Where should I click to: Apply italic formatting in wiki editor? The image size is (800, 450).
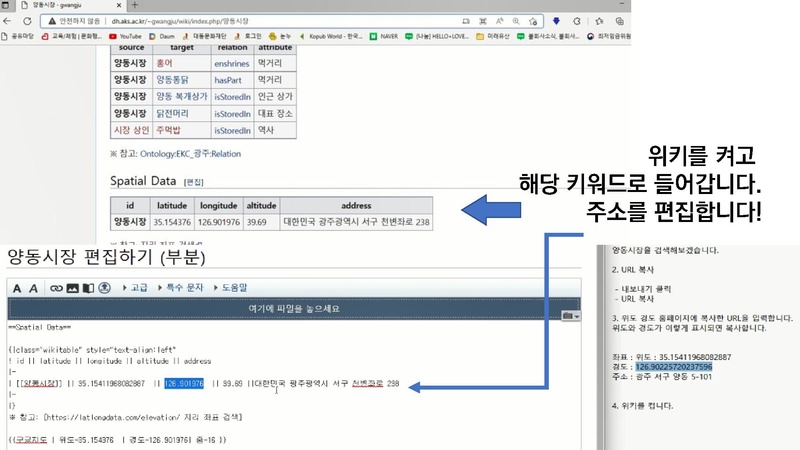click(x=33, y=288)
